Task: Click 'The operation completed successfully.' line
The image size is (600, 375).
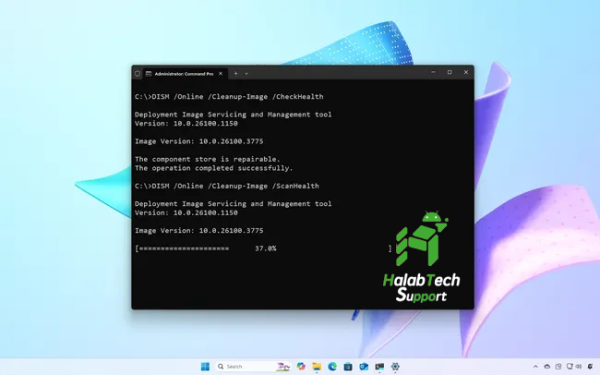Action: coord(214,168)
